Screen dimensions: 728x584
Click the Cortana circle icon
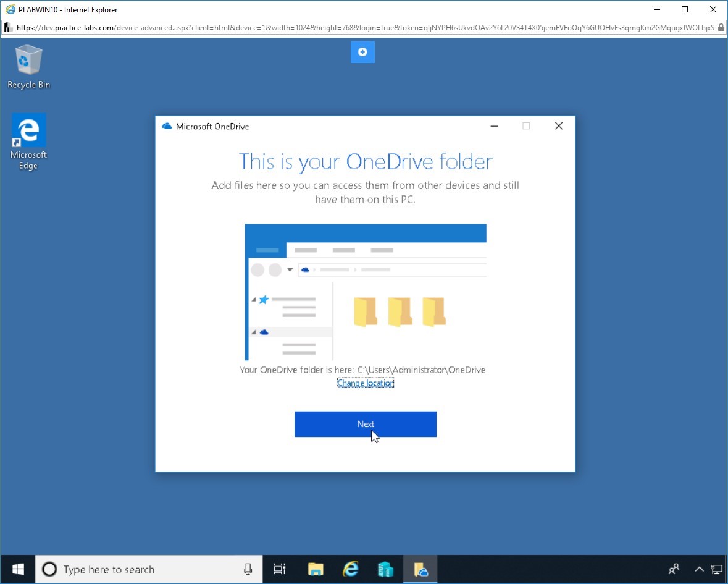coord(49,569)
